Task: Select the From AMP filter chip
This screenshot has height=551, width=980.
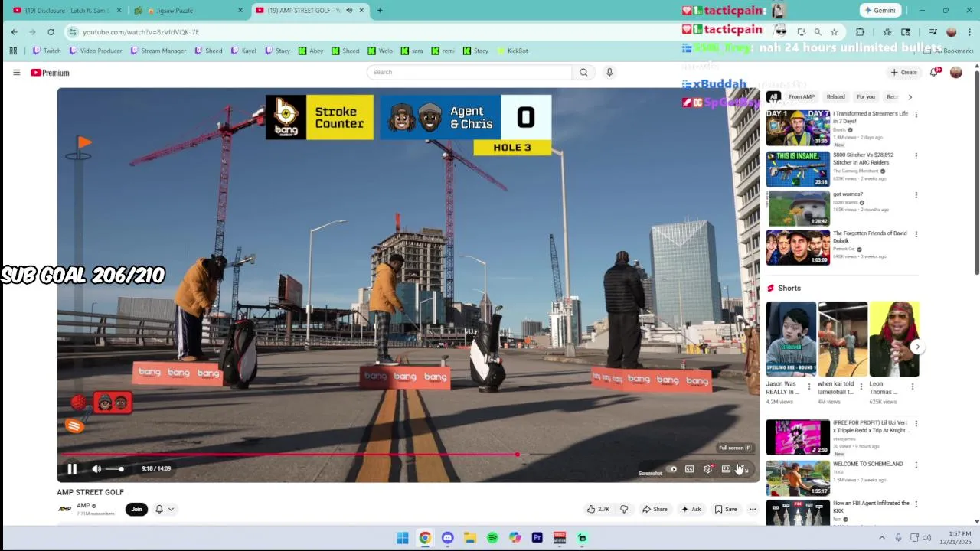Action: 802,97
